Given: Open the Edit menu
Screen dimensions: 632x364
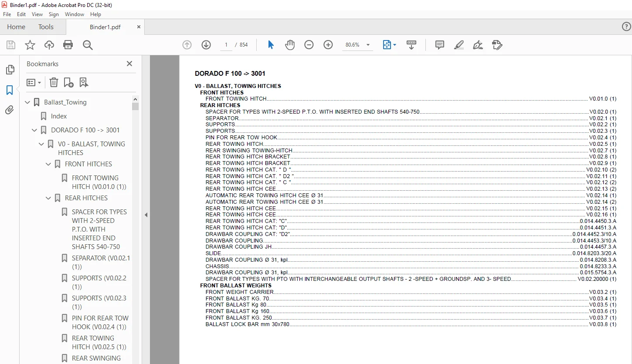Looking at the screenshot, I should pyautogui.click(x=21, y=14).
